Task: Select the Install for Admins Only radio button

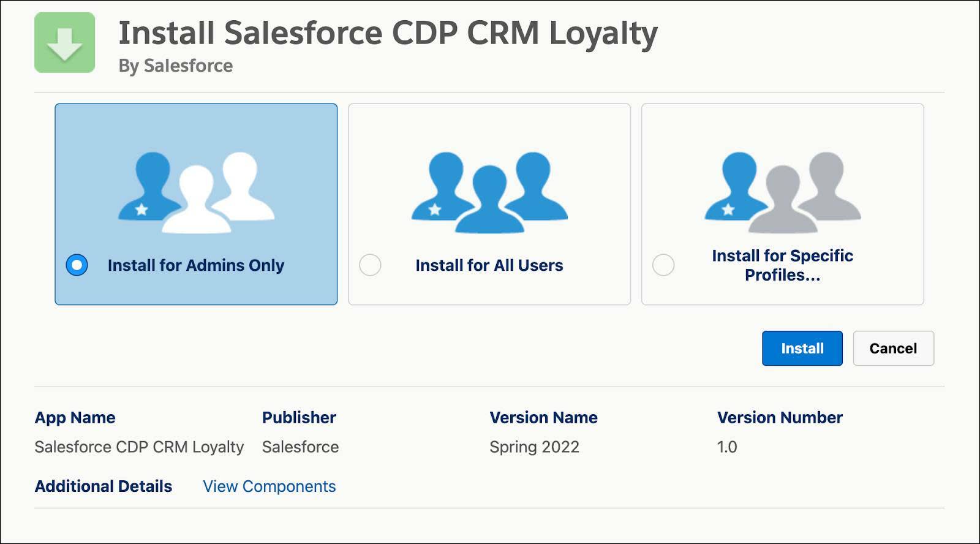Action: coord(77,265)
